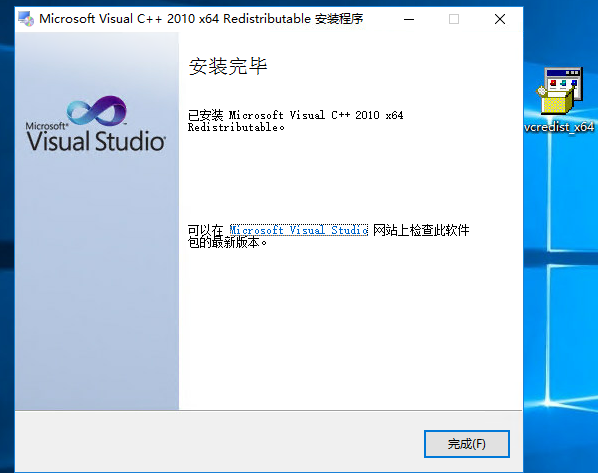Click the Visual Studio infinity logo
The image size is (598, 473).
(96, 111)
